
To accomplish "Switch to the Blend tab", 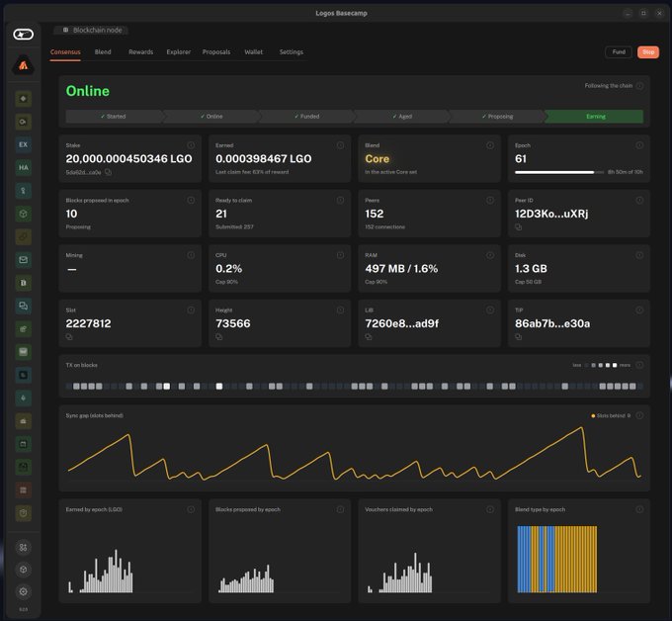I will click(103, 51).
